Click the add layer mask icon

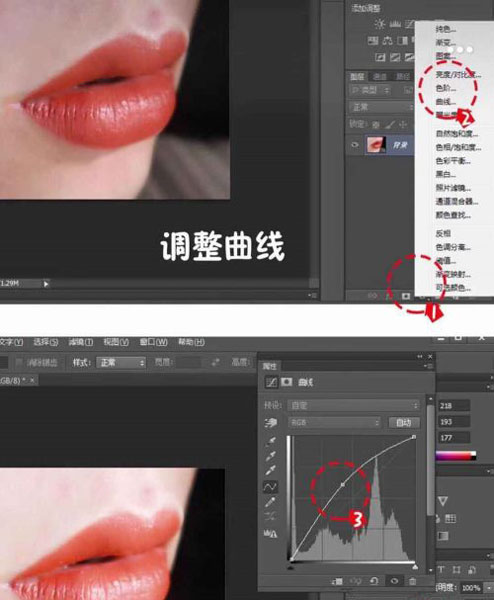coord(406,296)
